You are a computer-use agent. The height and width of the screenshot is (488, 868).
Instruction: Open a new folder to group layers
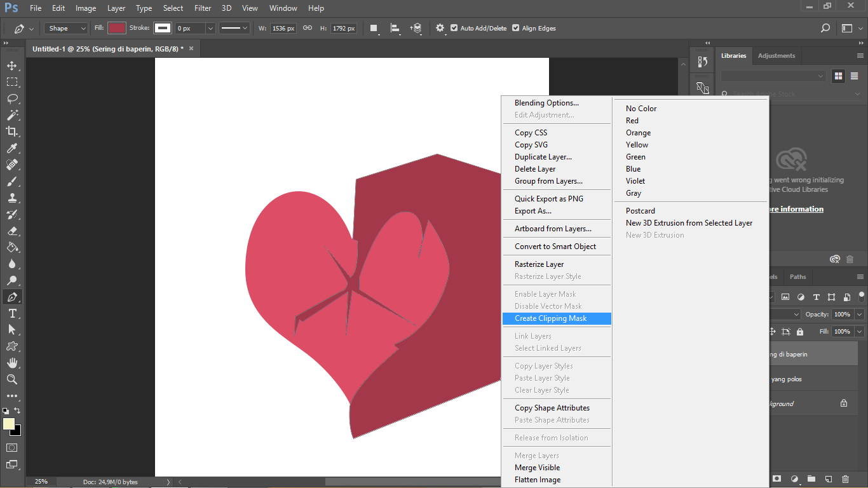coord(811,479)
